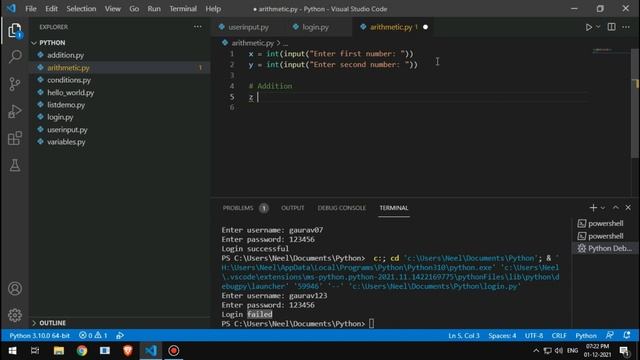The height and width of the screenshot is (360, 640).
Task: Open editor More Actions ellipsis
Action: [x=626, y=27]
